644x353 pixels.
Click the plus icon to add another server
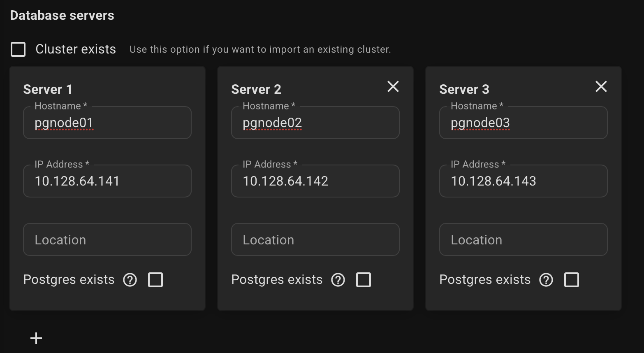[36, 338]
